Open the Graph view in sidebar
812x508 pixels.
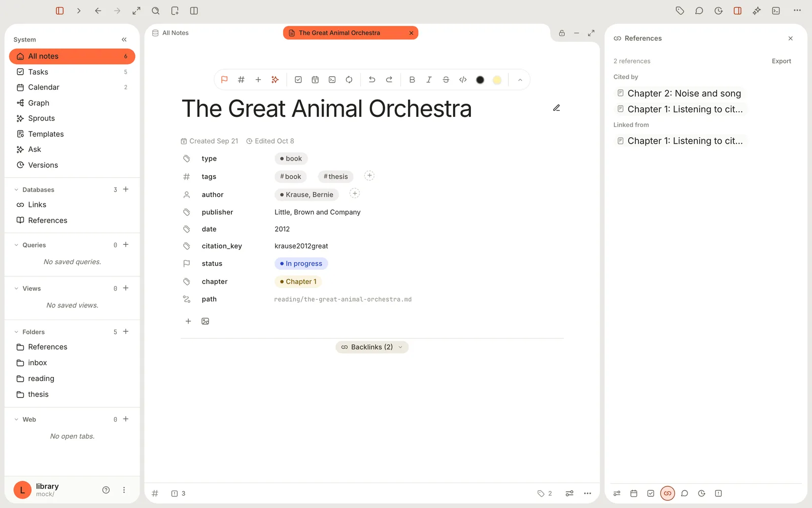(x=72, y=103)
